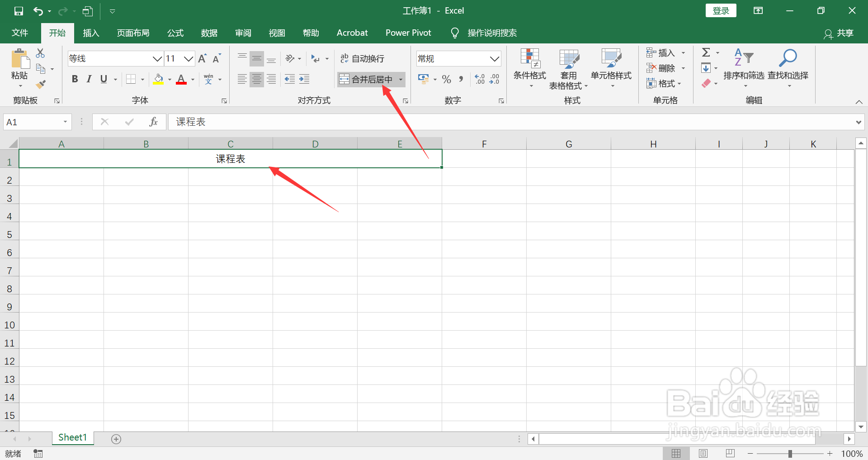This screenshot has height=460, width=868.
Task: Click the 登录 sign-in button
Action: pos(721,11)
